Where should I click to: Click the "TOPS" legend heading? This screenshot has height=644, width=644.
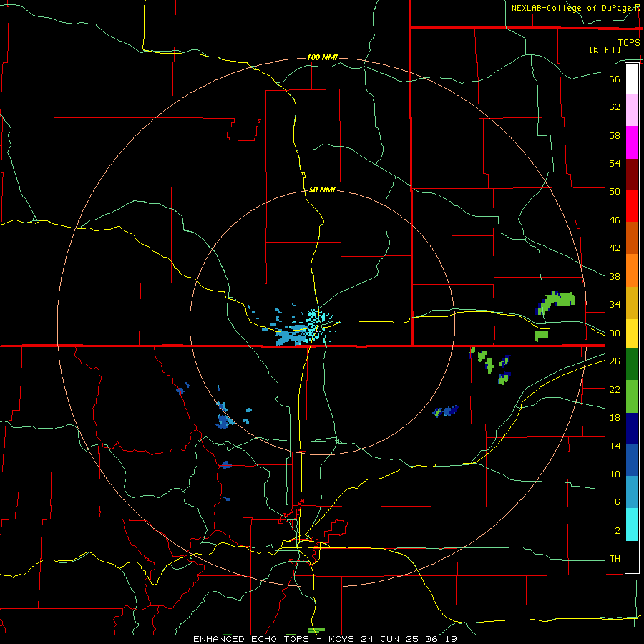(x=629, y=42)
